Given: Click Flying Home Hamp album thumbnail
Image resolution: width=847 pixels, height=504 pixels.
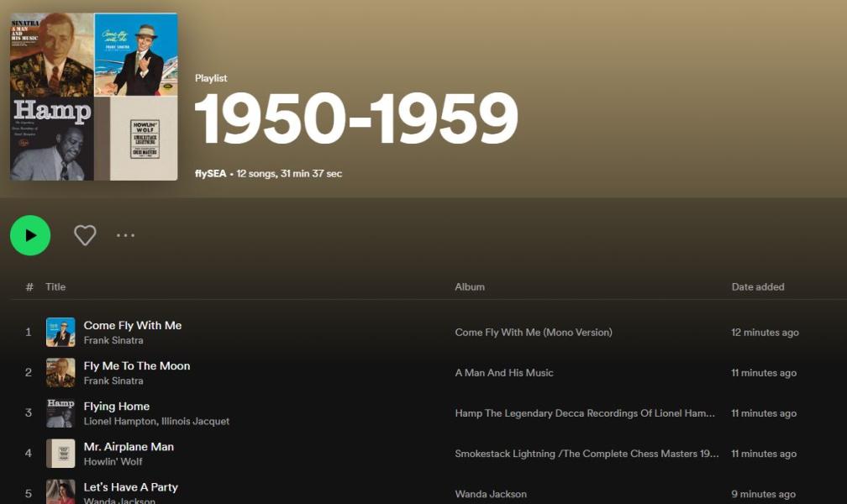Looking at the screenshot, I should (60, 413).
